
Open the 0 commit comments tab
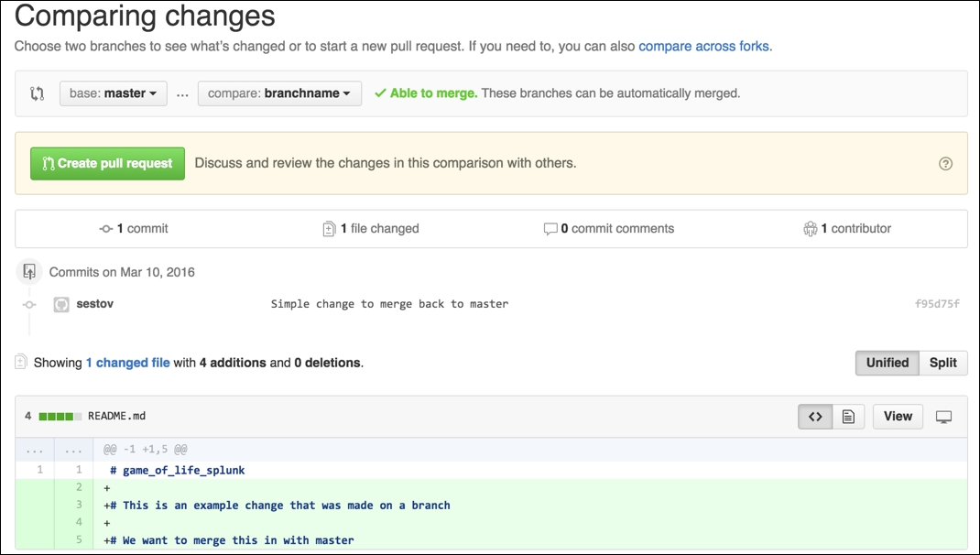point(610,228)
